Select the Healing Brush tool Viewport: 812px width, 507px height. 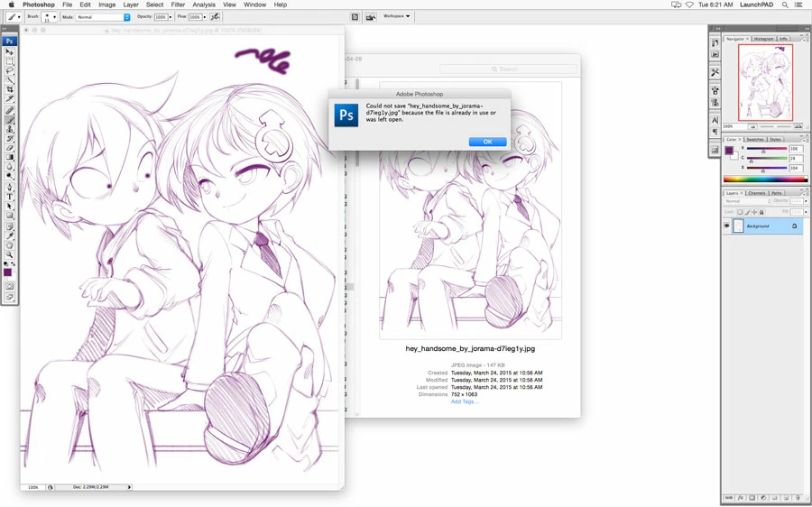[x=9, y=110]
